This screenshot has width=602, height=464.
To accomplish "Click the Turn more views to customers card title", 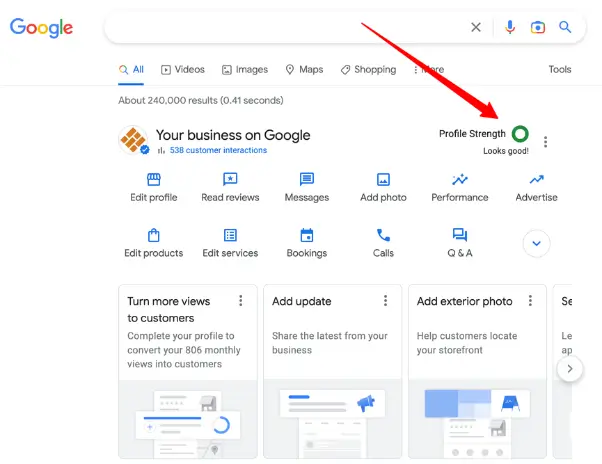I will click(169, 309).
